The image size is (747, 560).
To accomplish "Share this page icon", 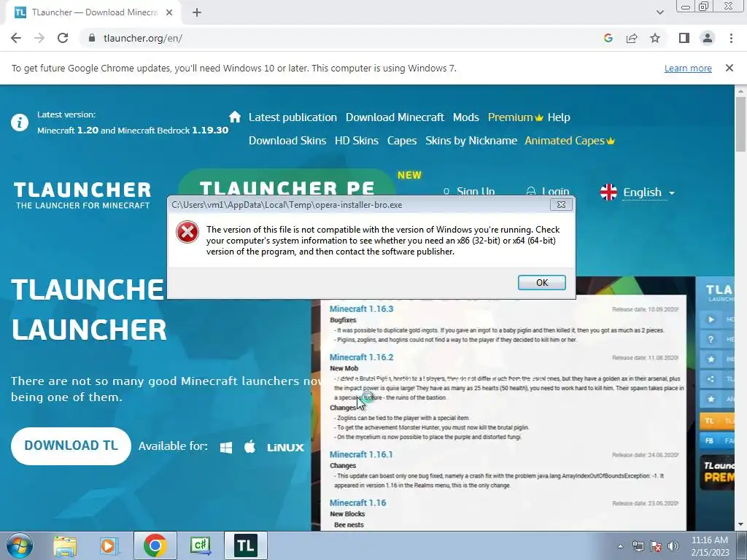I will click(x=632, y=38).
